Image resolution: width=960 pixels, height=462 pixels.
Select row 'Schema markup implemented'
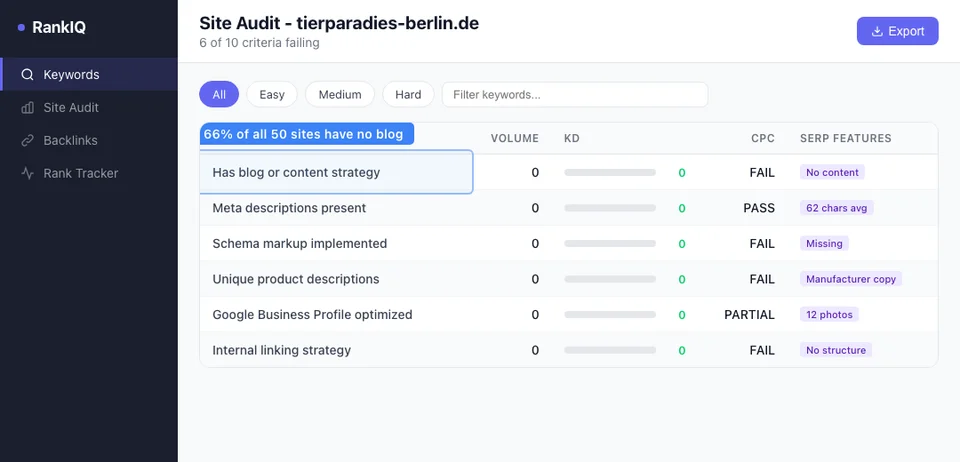coord(568,244)
